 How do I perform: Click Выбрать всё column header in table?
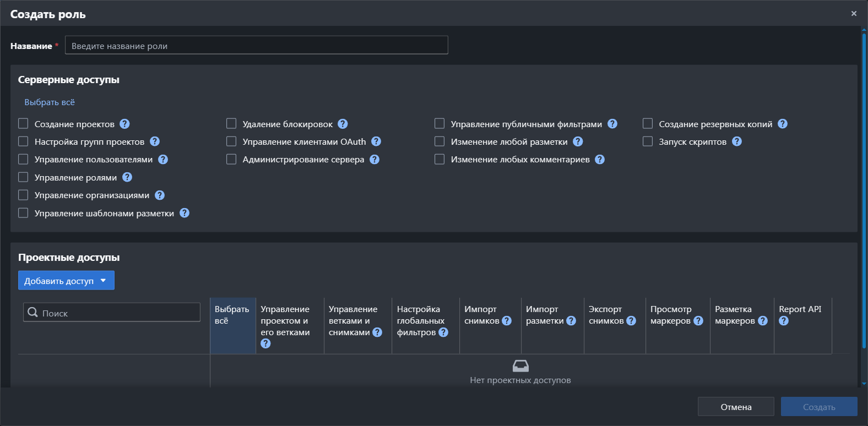coord(232,315)
